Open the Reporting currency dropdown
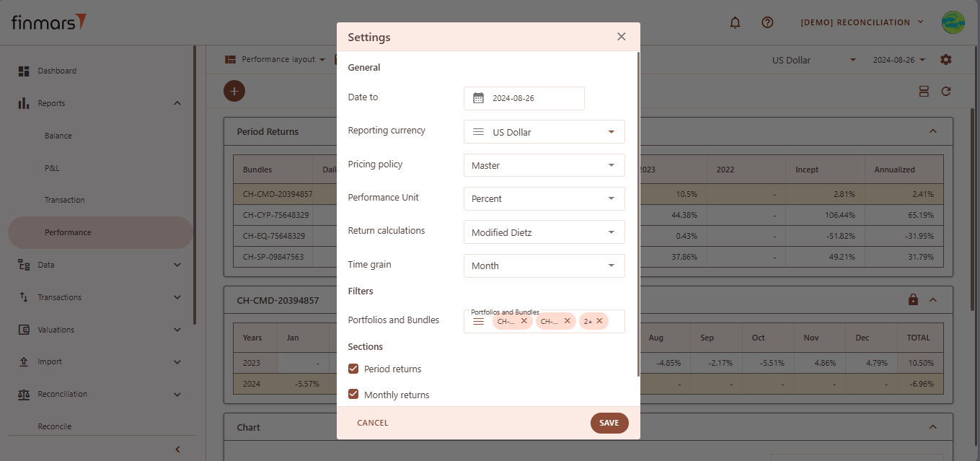The height and width of the screenshot is (461, 980). tap(544, 132)
